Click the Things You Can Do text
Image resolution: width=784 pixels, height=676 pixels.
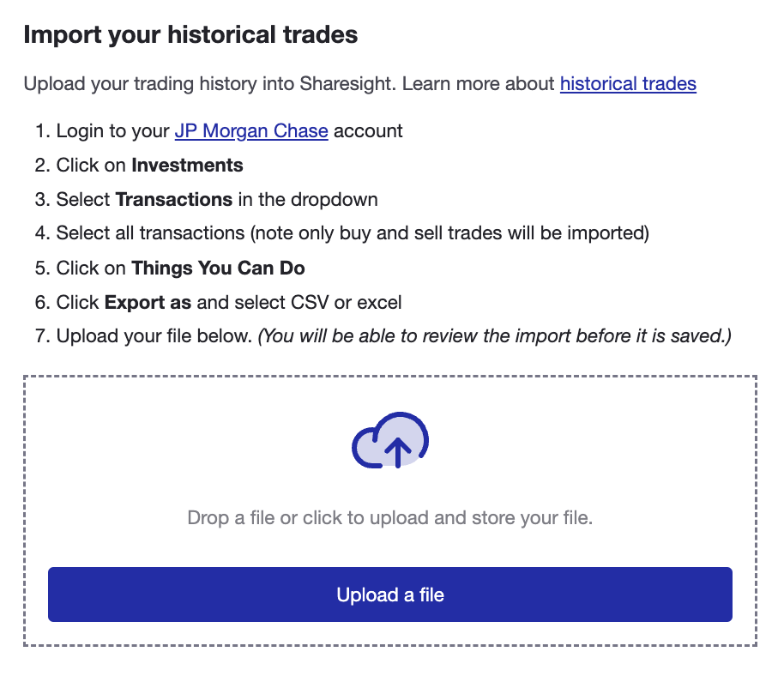(218, 268)
